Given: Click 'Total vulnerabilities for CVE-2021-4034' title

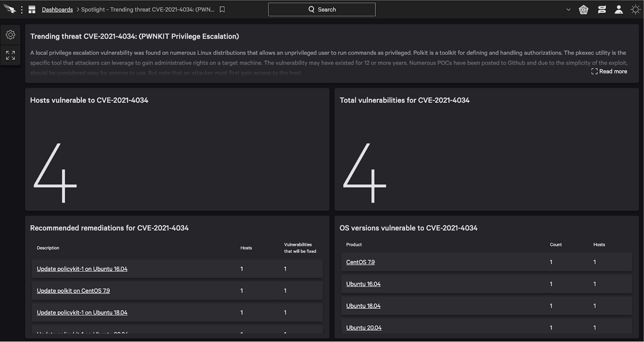Looking at the screenshot, I should [404, 100].
